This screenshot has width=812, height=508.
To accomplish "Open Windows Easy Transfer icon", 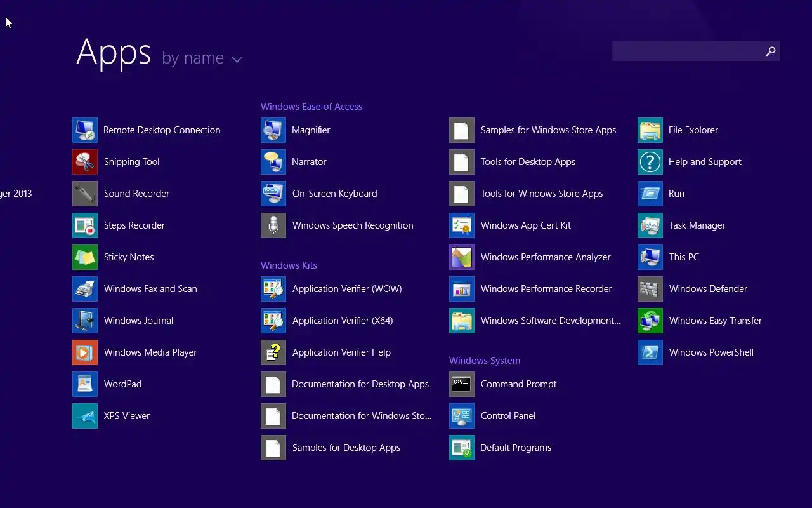I will [650, 321].
